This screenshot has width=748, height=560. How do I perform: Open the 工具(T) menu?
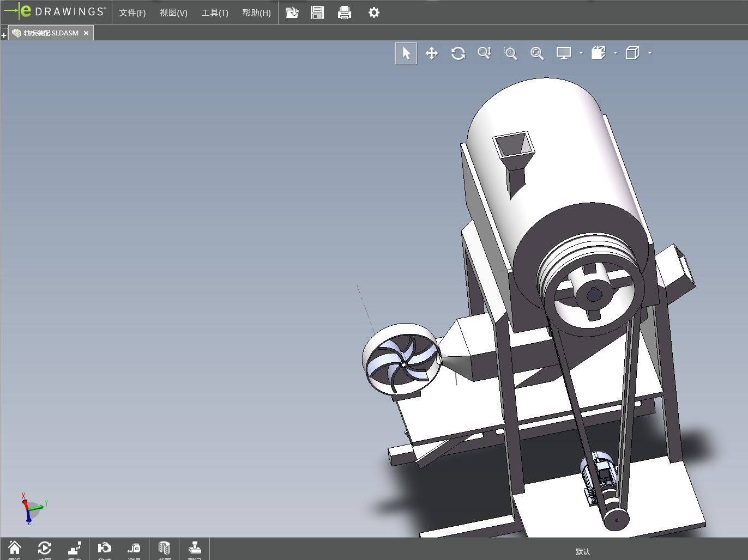(215, 13)
